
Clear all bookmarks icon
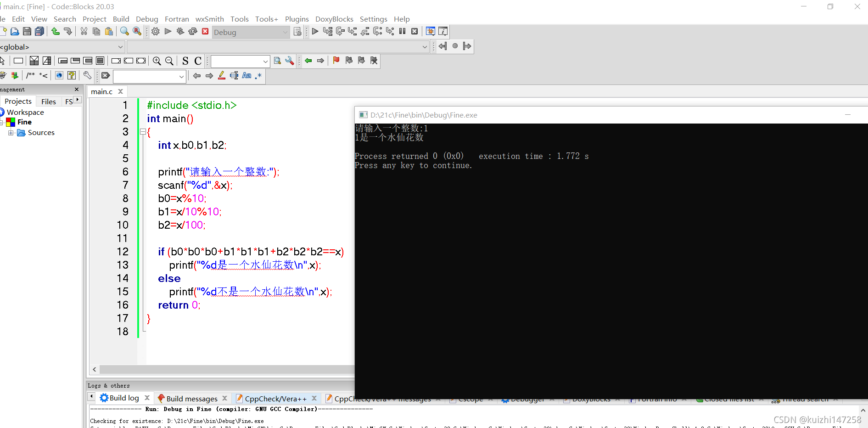(x=374, y=61)
